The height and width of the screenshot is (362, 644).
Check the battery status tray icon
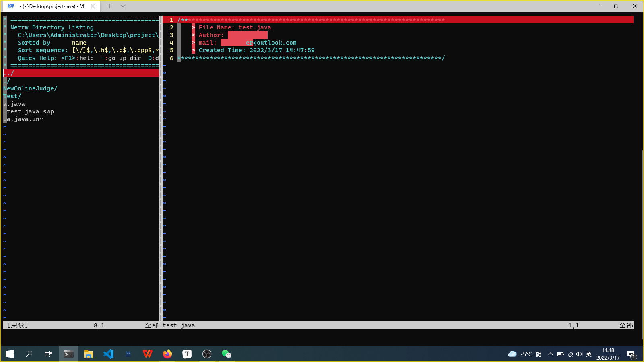560,354
